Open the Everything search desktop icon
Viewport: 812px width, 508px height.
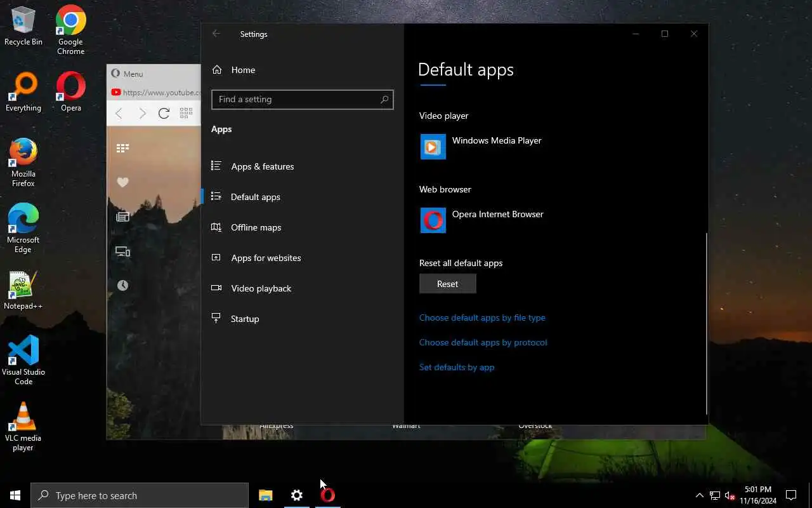pos(23,93)
